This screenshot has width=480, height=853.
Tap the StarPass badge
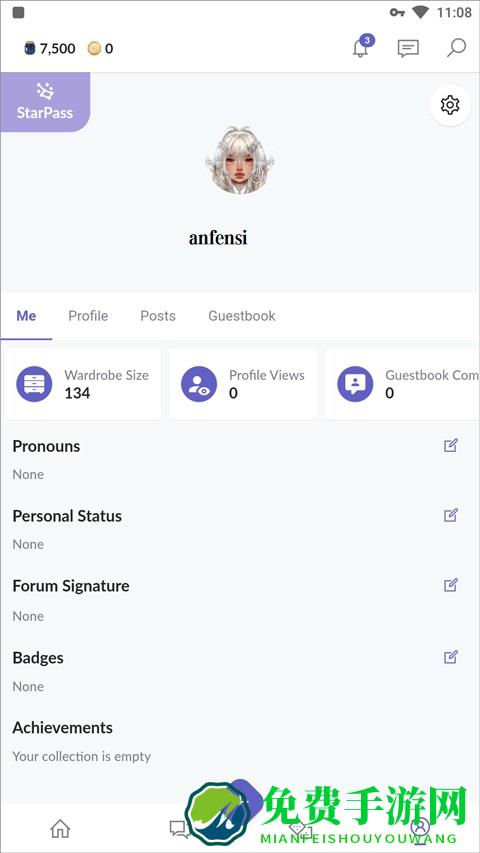(45, 102)
